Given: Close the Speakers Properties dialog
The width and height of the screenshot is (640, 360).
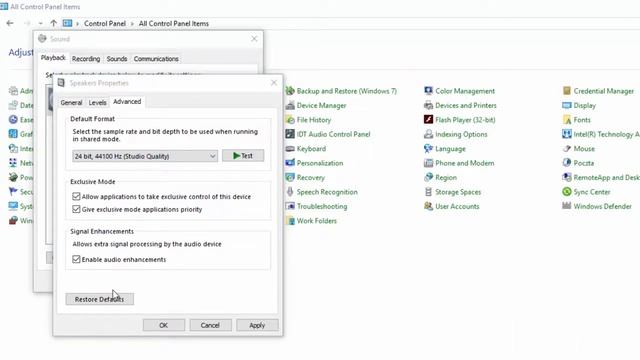Looking at the screenshot, I should click(274, 83).
